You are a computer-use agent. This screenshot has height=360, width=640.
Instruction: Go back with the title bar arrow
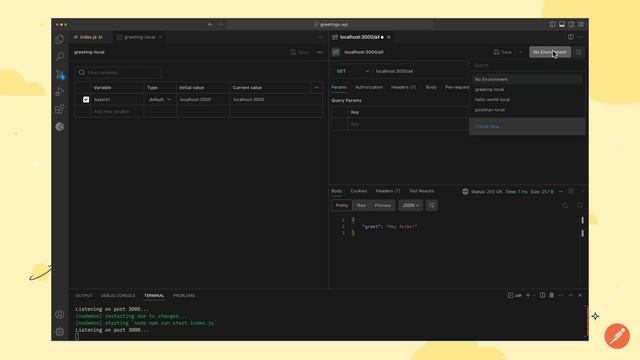tap(210, 24)
